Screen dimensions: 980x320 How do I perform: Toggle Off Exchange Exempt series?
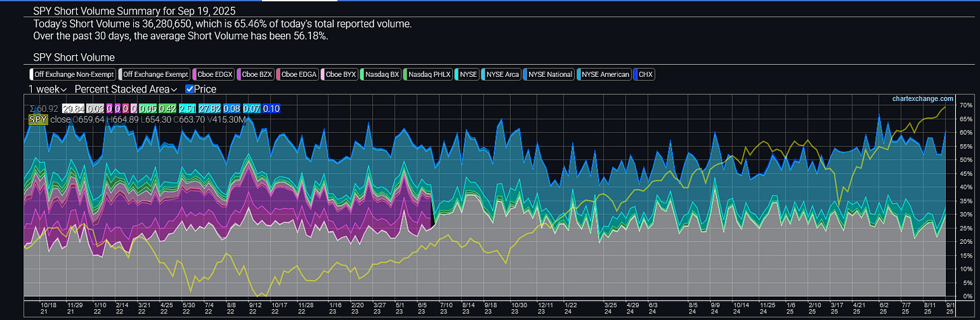153,75
